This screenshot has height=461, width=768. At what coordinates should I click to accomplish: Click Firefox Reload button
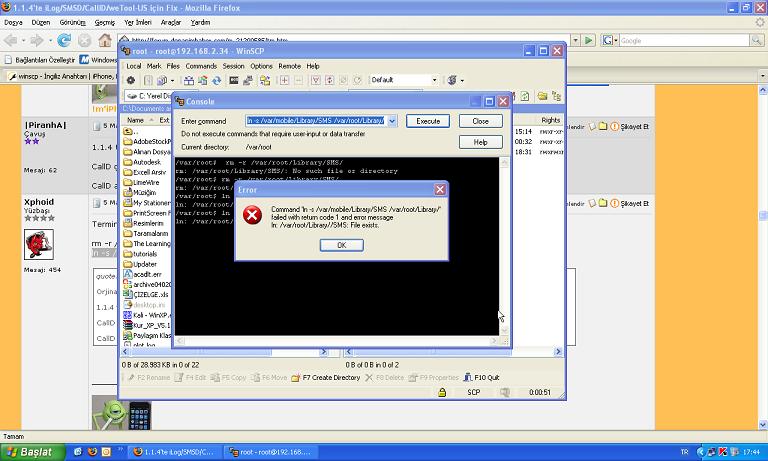[64, 40]
